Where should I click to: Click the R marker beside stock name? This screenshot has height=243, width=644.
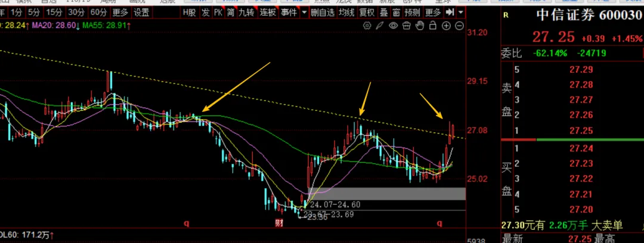[506, 15]
